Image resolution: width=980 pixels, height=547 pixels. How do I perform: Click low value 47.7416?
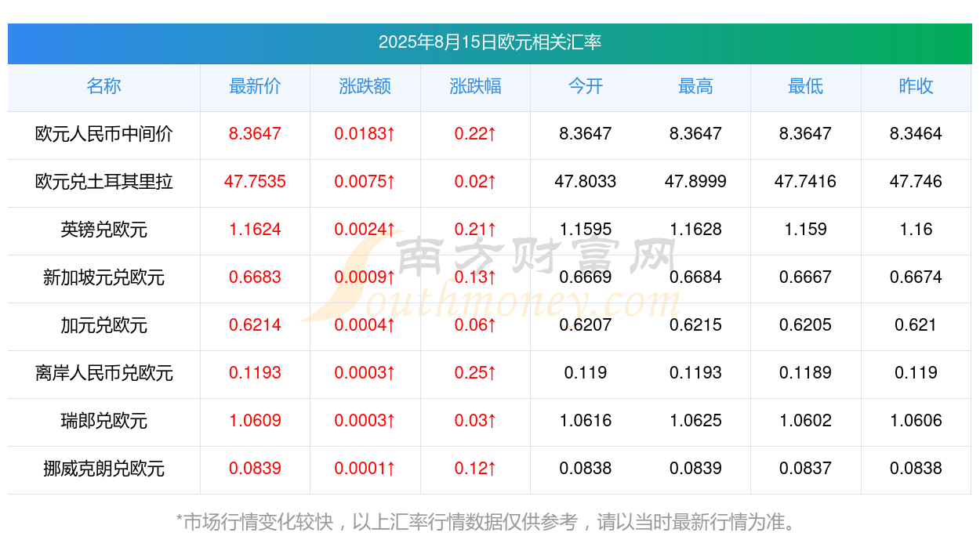tap(805, 182)
